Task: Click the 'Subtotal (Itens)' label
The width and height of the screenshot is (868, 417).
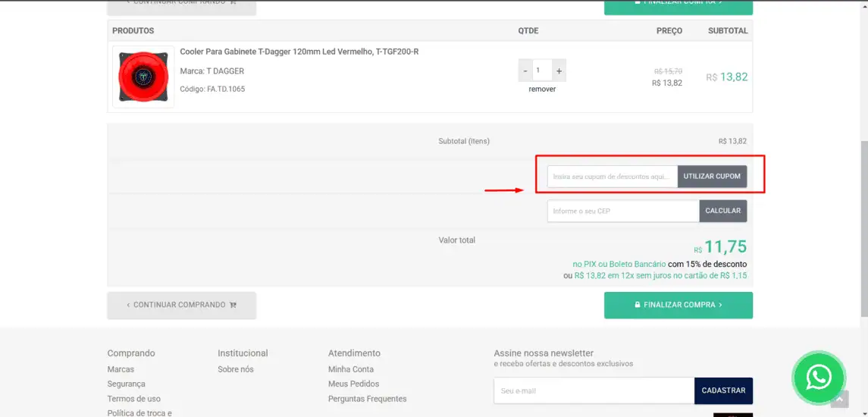Action: (464, 142)
